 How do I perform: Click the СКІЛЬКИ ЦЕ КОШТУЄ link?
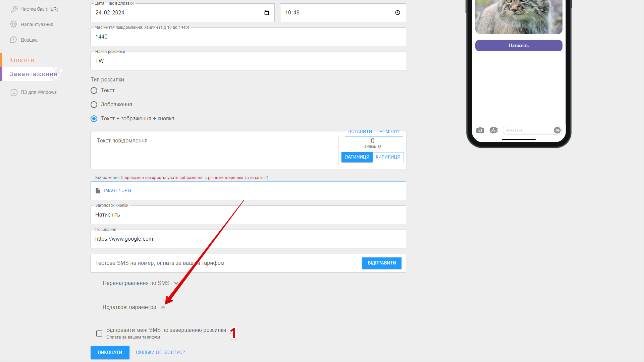tap(160, 353)
